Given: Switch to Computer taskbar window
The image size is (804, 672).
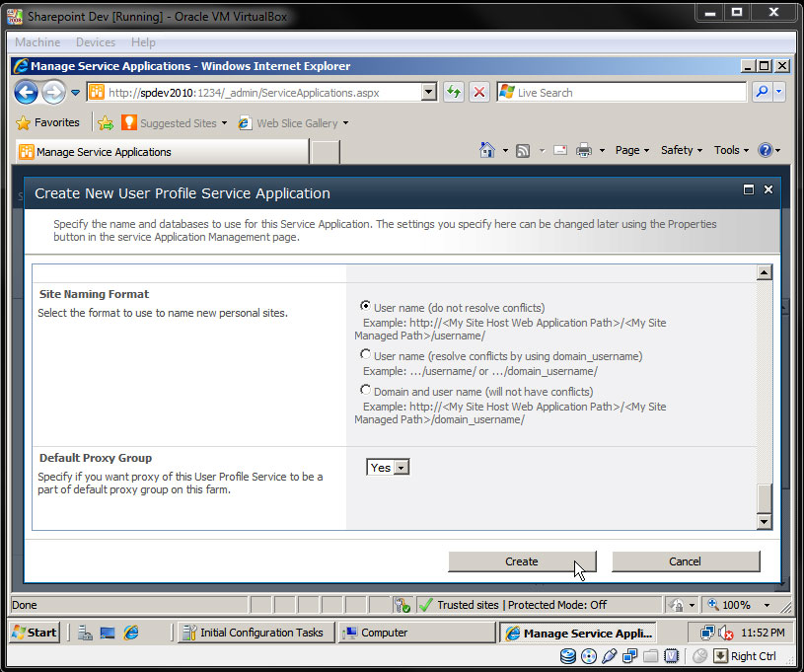Looking at the screenshot, I should [x=417, y=633].
